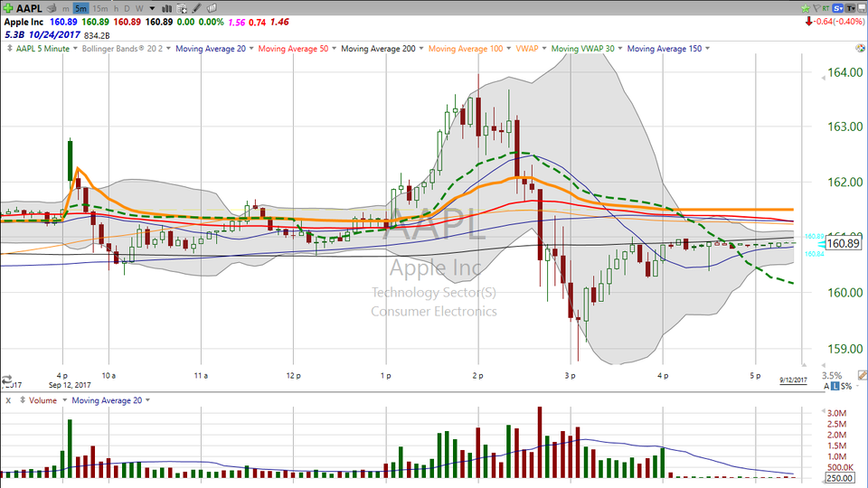
Task: Click the pane reorder arrows beside AAPL 5 Minute
Action: [x=9, y=49]
